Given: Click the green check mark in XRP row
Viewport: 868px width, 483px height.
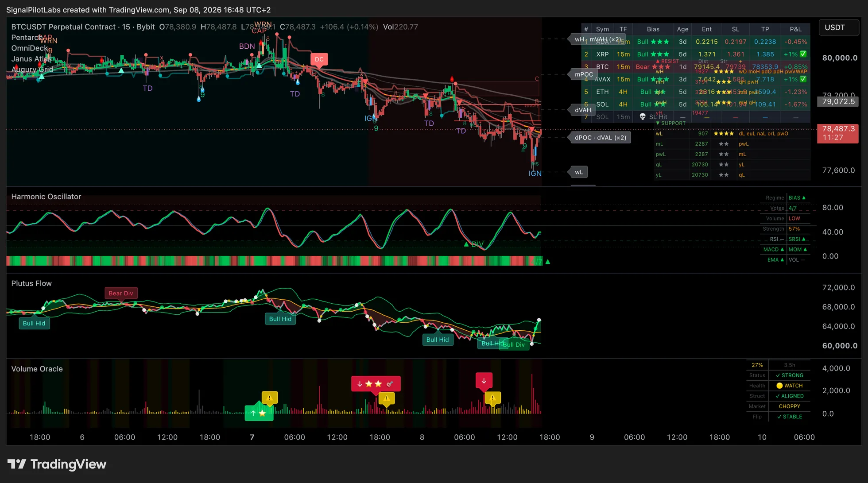Looking at the screenshot, I should click(803, 54).
